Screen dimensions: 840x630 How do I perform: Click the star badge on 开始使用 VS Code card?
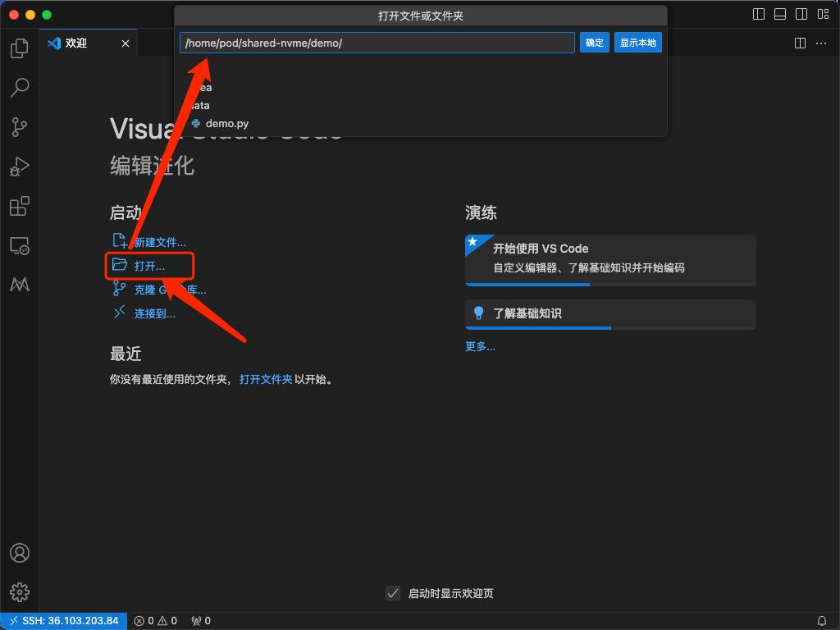(472, 242)
